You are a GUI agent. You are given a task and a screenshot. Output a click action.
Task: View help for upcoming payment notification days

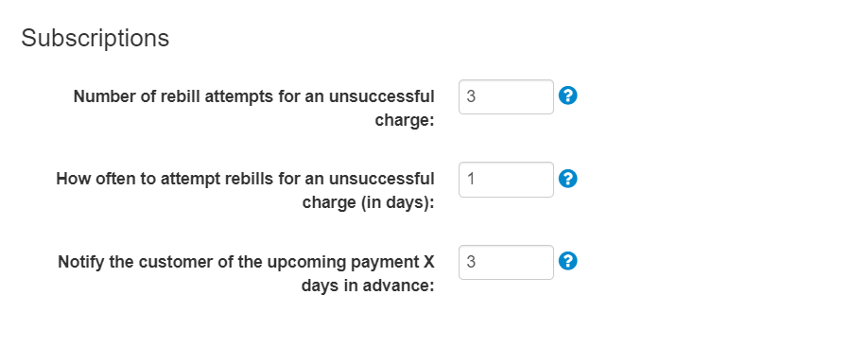tap(568, 261)
